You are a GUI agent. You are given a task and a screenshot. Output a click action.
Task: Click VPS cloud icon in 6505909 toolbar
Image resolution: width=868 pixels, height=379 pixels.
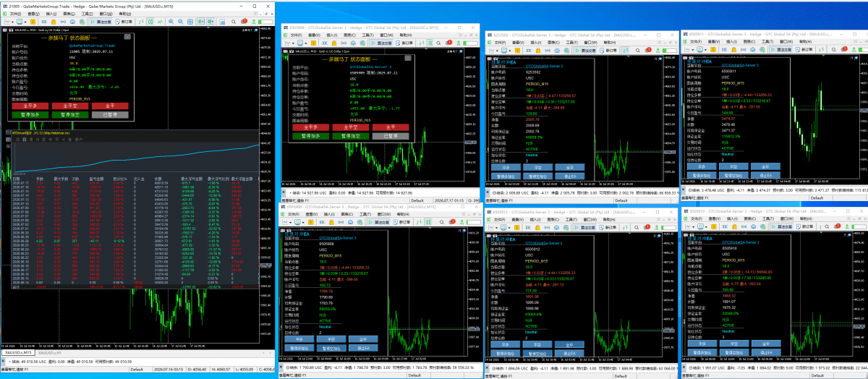(x=354, y=43)
